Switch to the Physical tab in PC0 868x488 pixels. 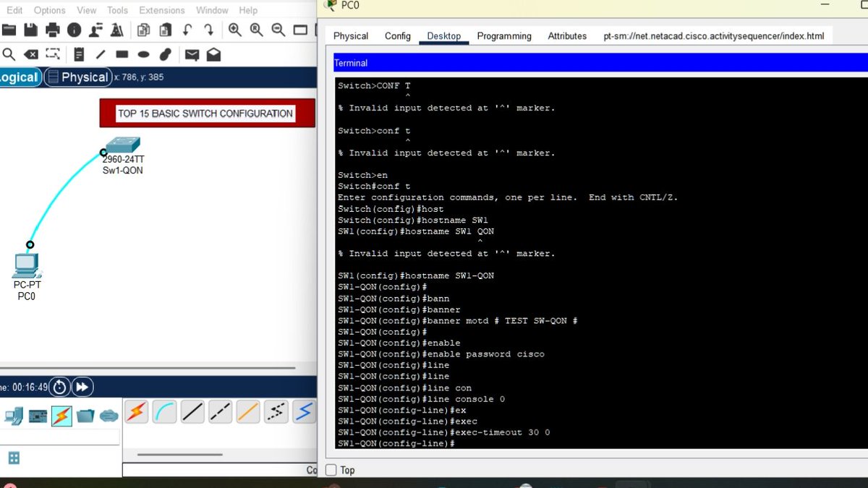351,36
